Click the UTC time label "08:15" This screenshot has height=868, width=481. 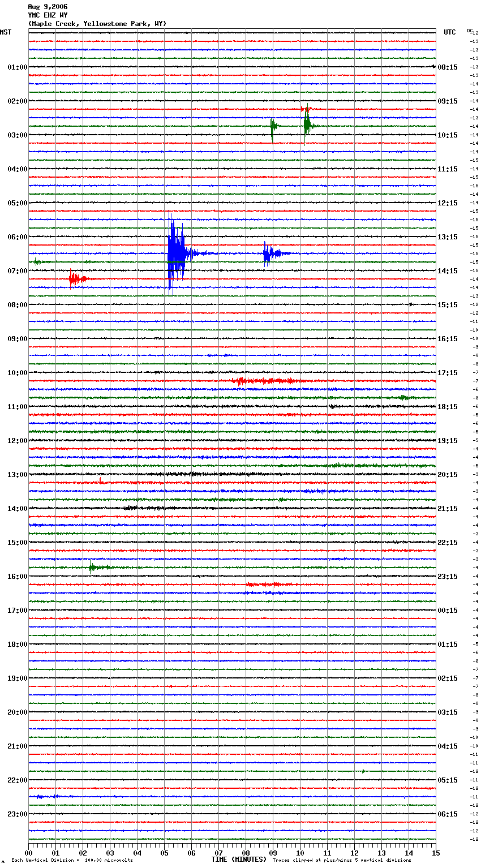(x=448, y=67)
